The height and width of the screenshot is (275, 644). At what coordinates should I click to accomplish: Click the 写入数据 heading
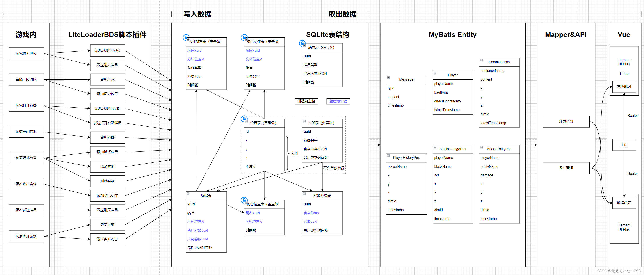tap(197, 14)
